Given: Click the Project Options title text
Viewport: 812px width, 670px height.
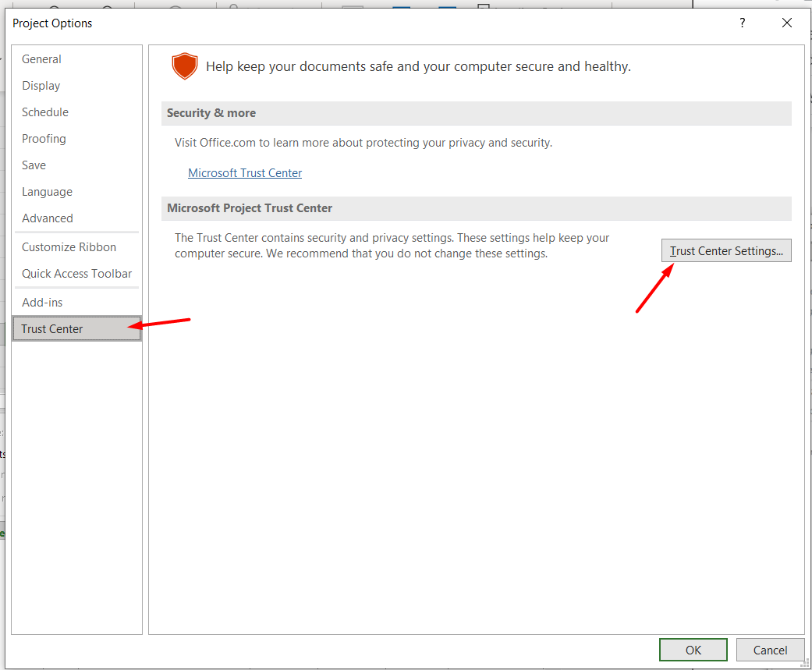Looking at the screenshot, I should [52, 23].
